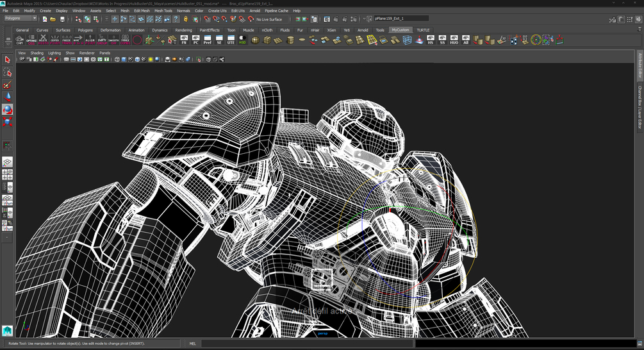The width and height of the screenshot is (644, 350).
Task: Click the FN shelf button
Action: tap(184, 40)
